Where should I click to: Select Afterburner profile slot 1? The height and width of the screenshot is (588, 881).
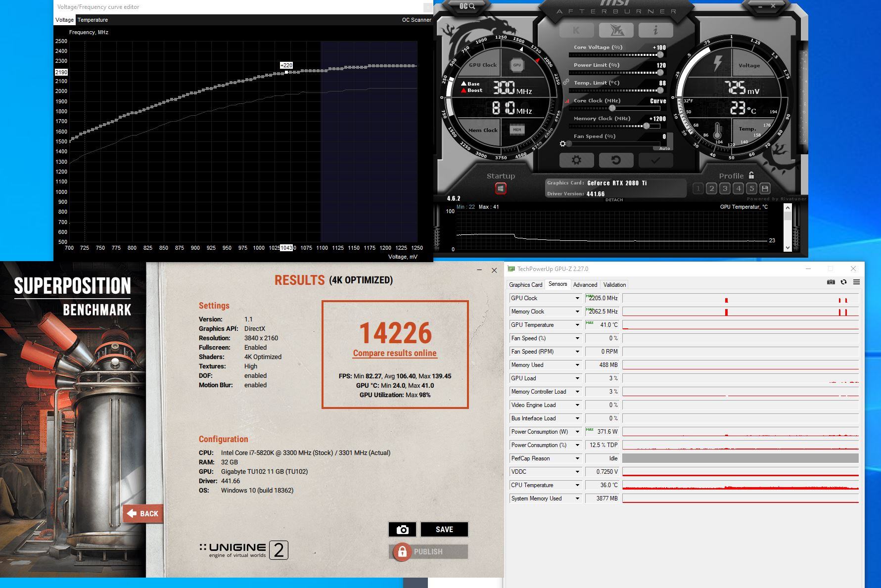[698, 188]
